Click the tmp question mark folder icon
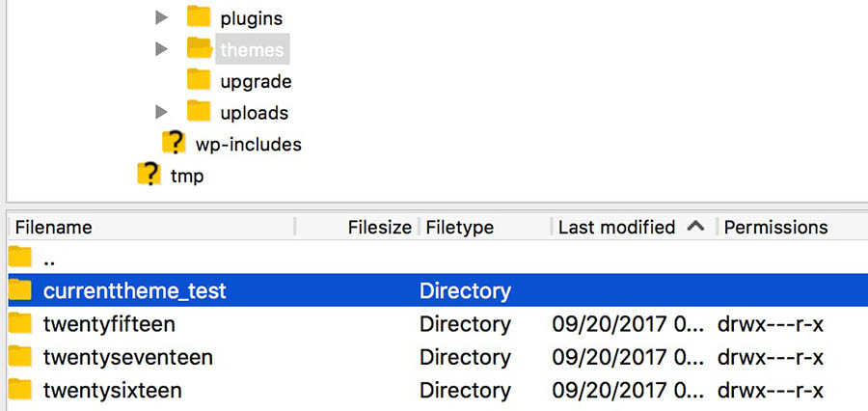This screenshot has width=868, height=411. tap(149, 175)
